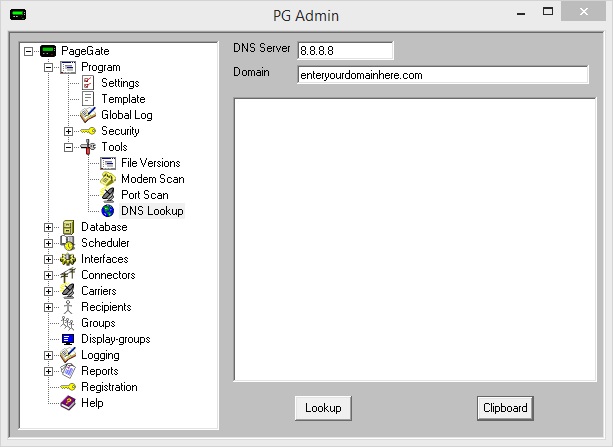Select Port Scan tree label
This screenshot has width=613, height=447.
point(145,195)
